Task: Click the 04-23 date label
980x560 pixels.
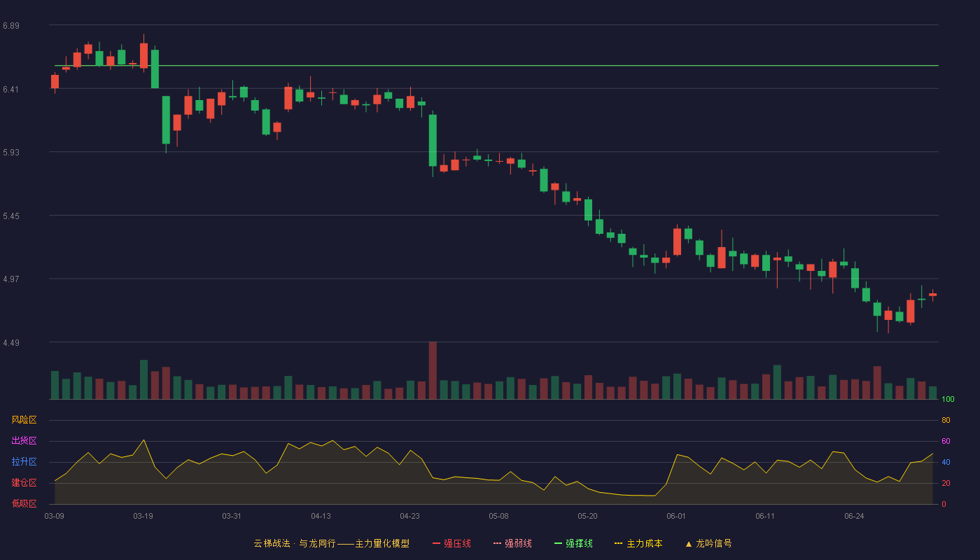Action: 410,517
